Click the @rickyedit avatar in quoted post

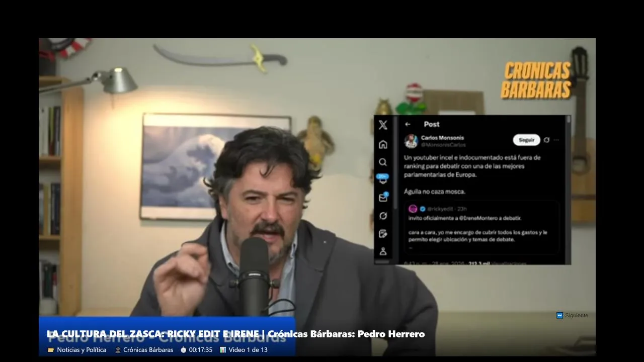(413, 209)
